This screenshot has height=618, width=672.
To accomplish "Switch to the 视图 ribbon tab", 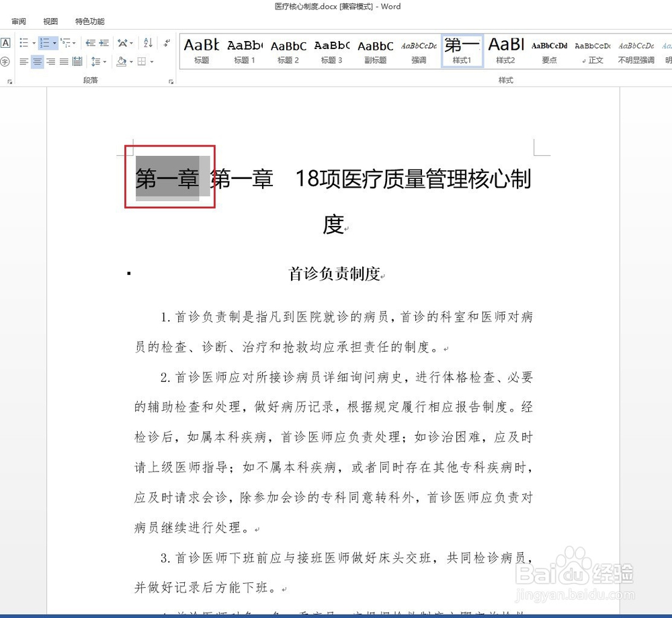I will pyautogui.click(x=50, y=22).
